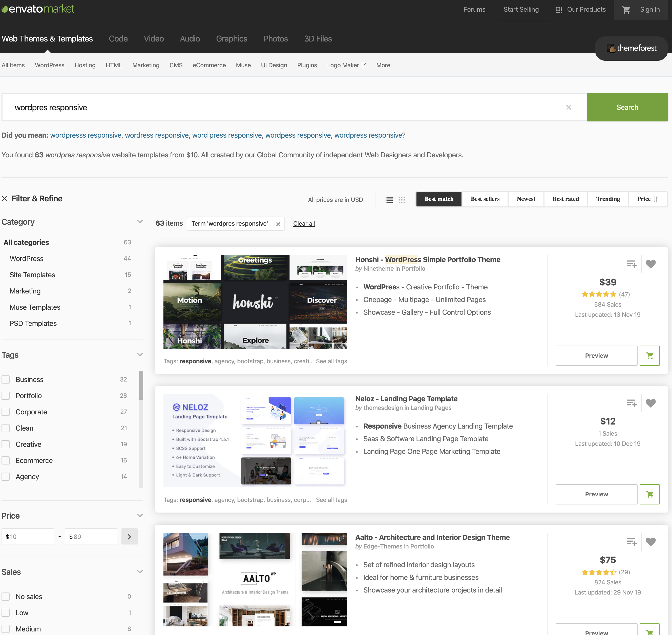
Task: Check the Low sales filter
Action: point(6,613)
